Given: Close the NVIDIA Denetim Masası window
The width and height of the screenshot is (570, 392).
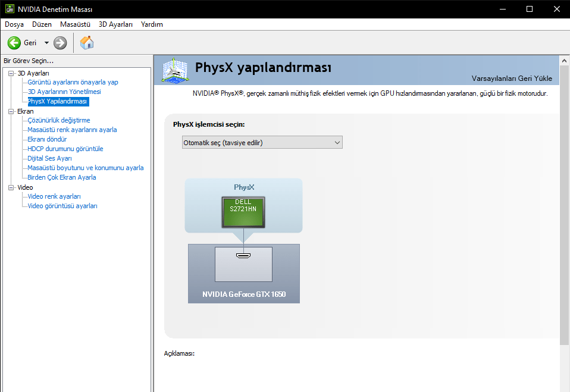Looking at the screenshot, I should click(x=556, y=9).
